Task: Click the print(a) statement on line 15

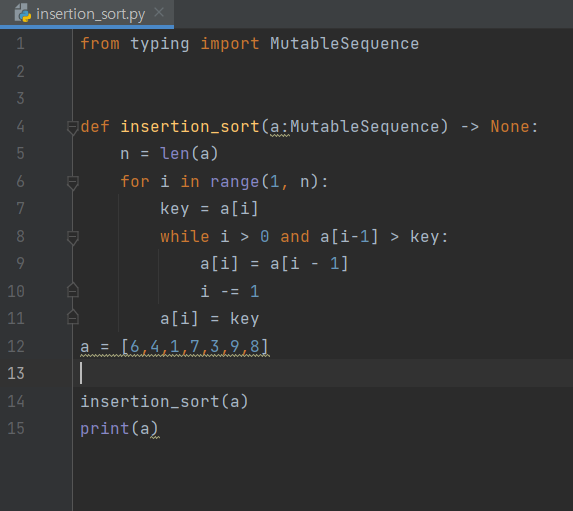Action: [119, 428]
